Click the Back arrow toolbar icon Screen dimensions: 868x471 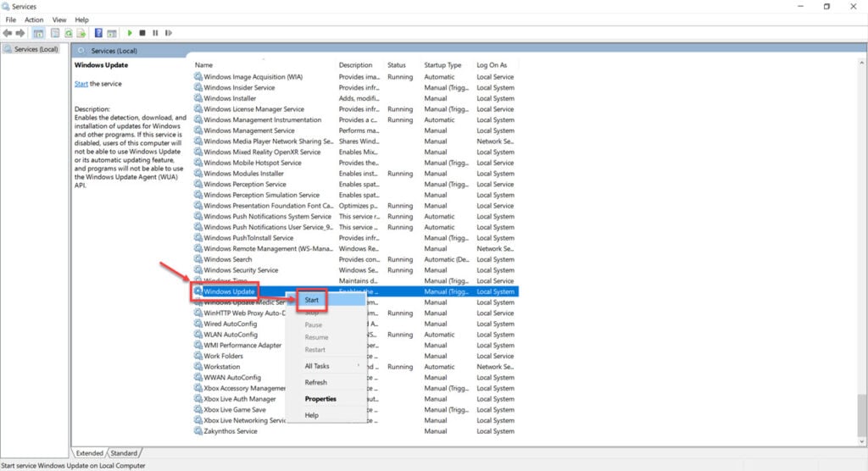pyautogui.click(x=7, y=33)
